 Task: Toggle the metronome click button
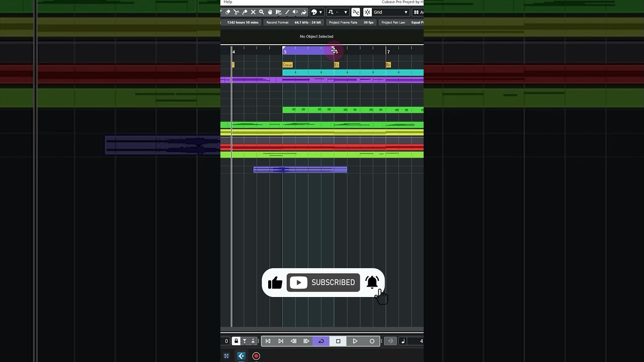click(390, 341)
